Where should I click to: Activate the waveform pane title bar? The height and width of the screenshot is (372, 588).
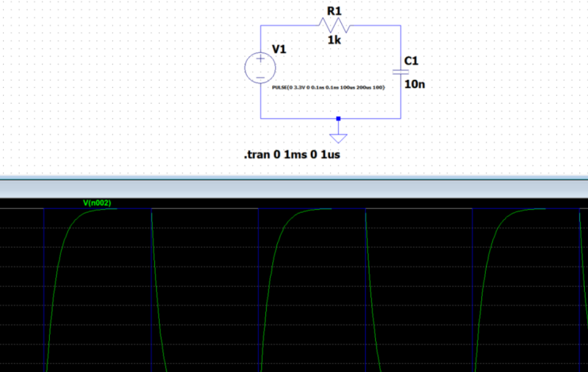point(294,189)
